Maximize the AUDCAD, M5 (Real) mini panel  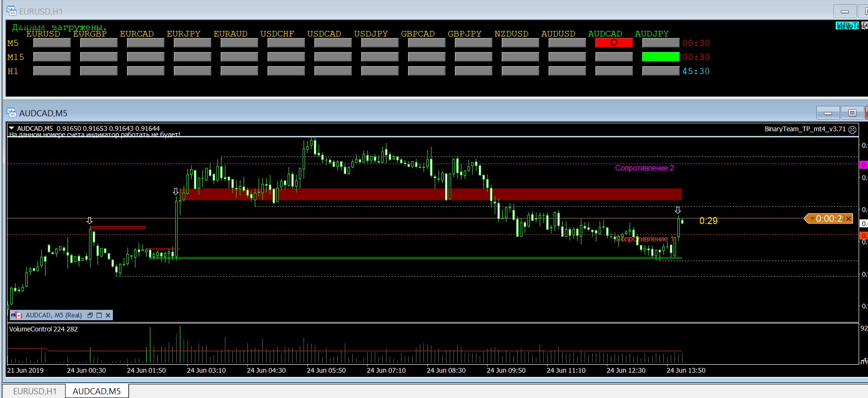click(x=99, y=315)
